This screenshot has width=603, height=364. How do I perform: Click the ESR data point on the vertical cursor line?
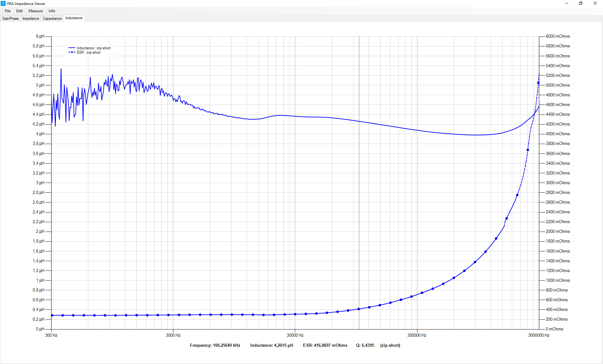[359, 309]
